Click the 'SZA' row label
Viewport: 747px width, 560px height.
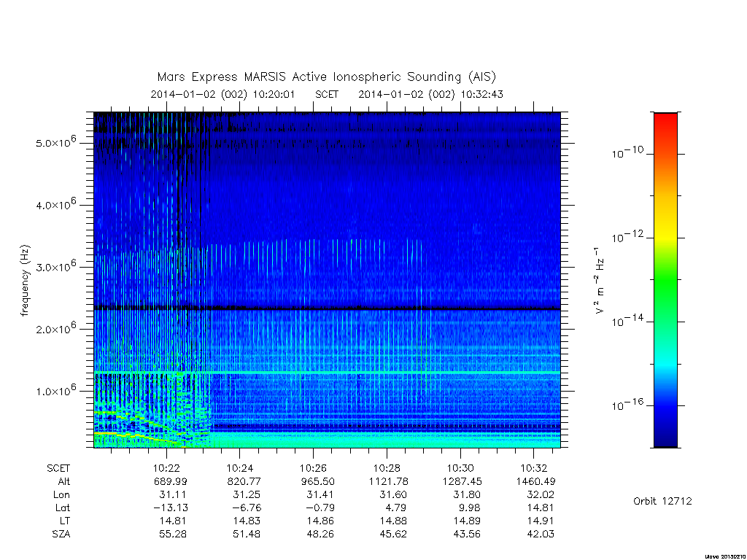(x=61, y=534)
